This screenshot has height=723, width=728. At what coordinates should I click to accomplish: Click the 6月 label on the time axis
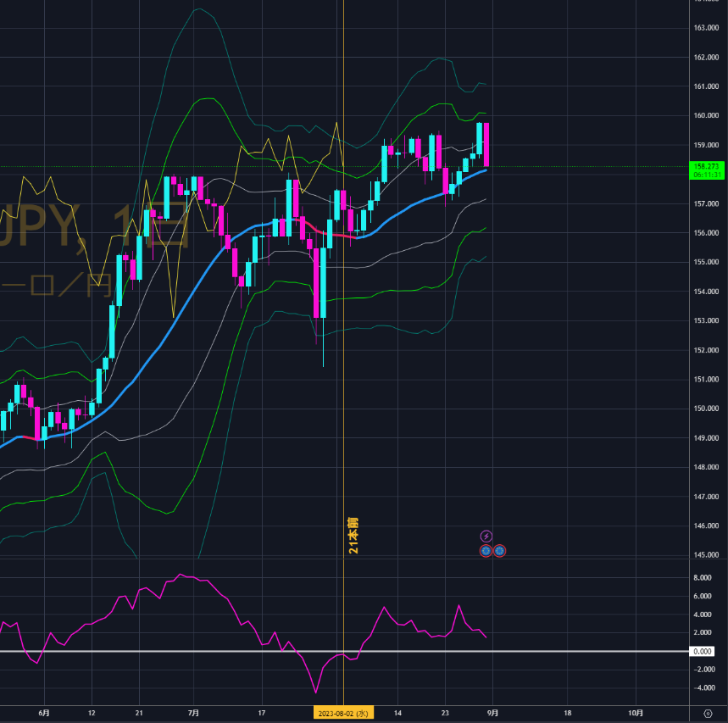tap(44, 713)
